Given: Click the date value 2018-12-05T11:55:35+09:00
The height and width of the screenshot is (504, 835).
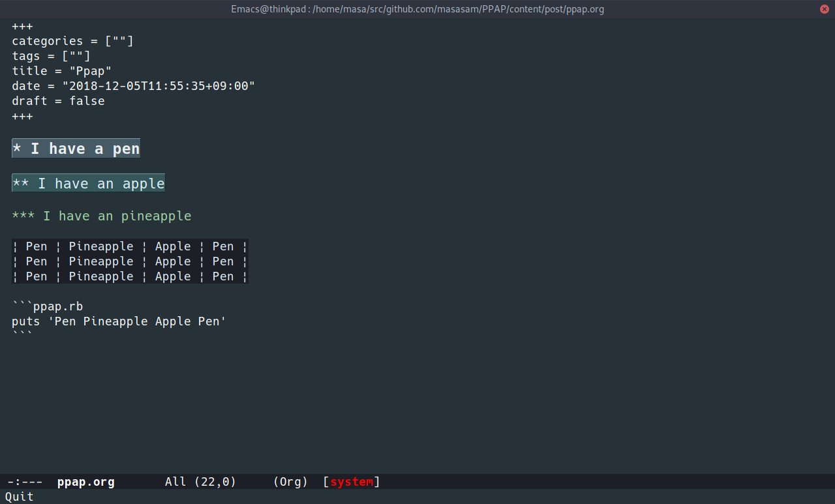Looking at the screenshot, I should click(x=159, y=86).
